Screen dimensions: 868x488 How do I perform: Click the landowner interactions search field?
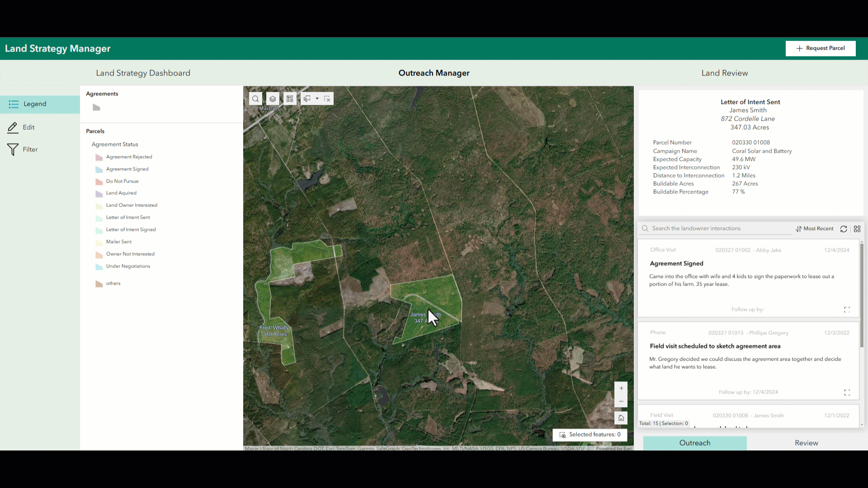click(x=714, y=228)
